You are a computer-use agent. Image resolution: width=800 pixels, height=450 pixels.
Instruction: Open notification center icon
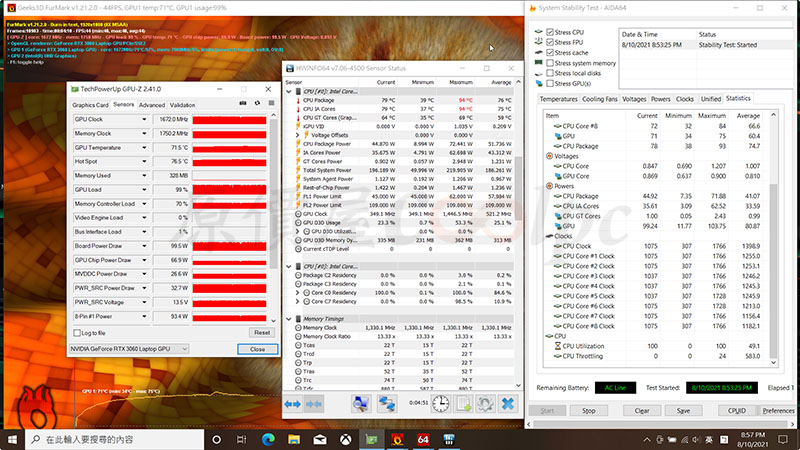(783, 439)
